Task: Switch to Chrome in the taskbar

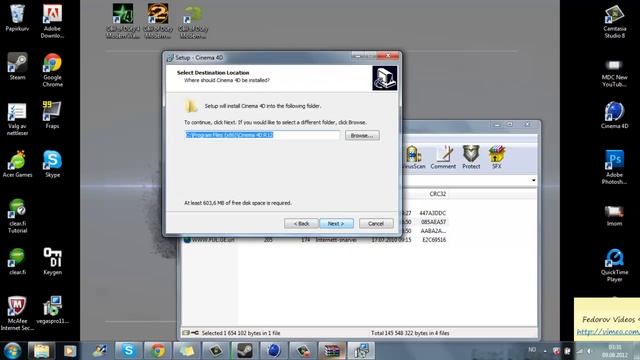Action: [x=158, y=351]
